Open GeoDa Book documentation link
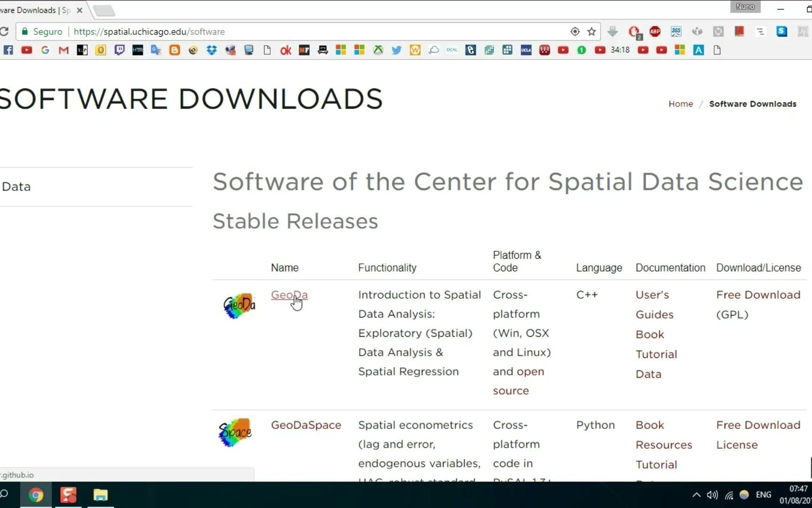Screen dimensions: 812x508 pos(650,334)
